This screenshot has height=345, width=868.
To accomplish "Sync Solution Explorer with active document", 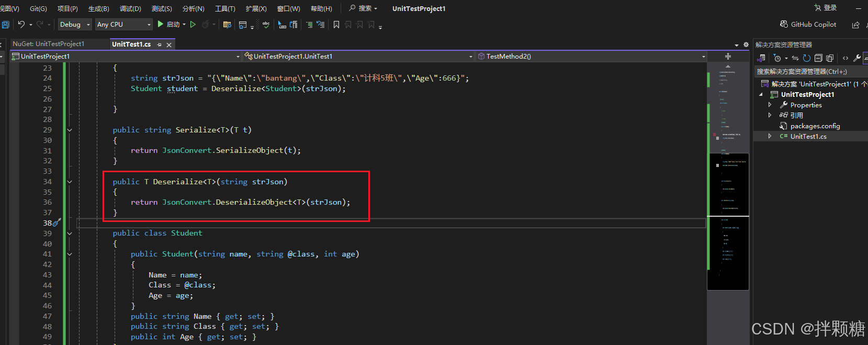I will coord(795,58).
